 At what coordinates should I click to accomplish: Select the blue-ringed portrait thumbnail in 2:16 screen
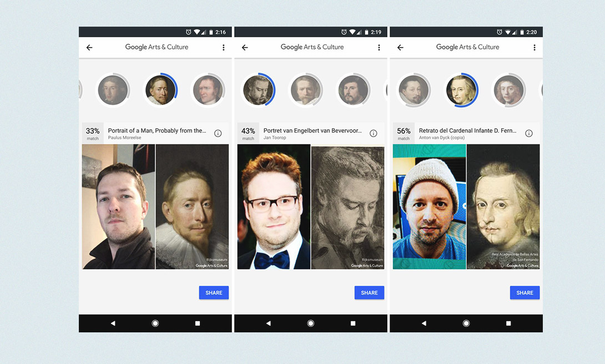(160, 90)
